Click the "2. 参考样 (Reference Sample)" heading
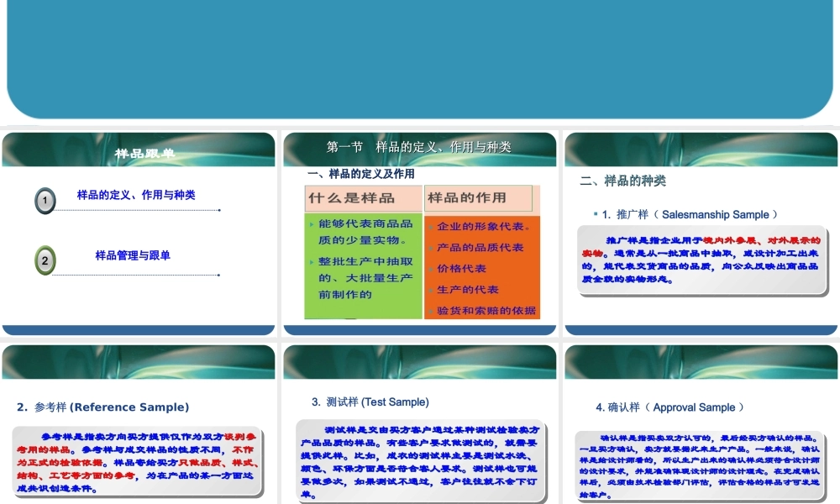840x504 pixels. [x=102, y=407]
